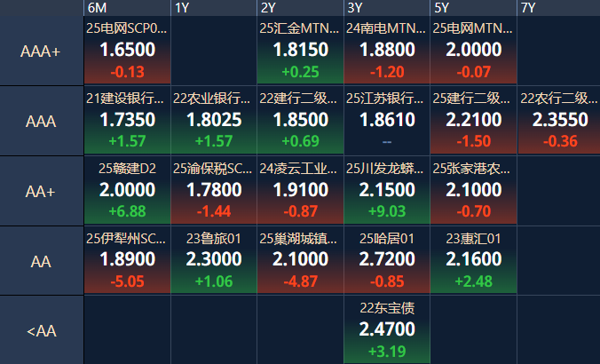Open the 25汇金MTN cell showing 1.8150
600x364 pixels.
pos(299,51)
